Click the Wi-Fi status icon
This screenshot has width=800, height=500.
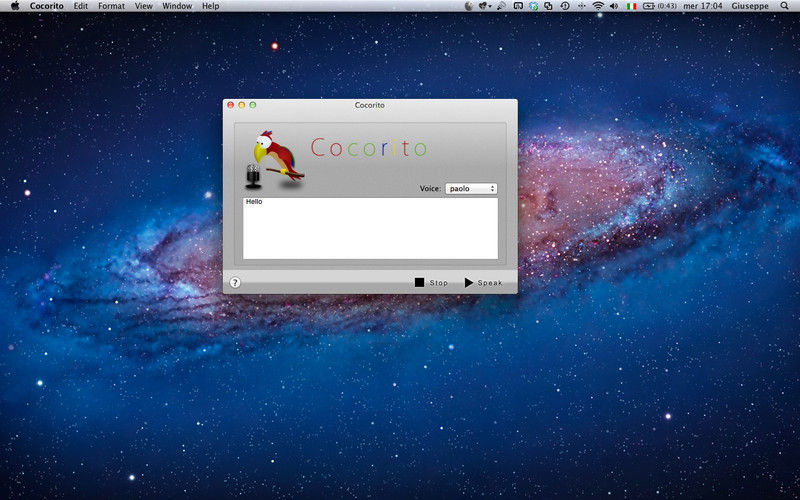pos(598,6)
